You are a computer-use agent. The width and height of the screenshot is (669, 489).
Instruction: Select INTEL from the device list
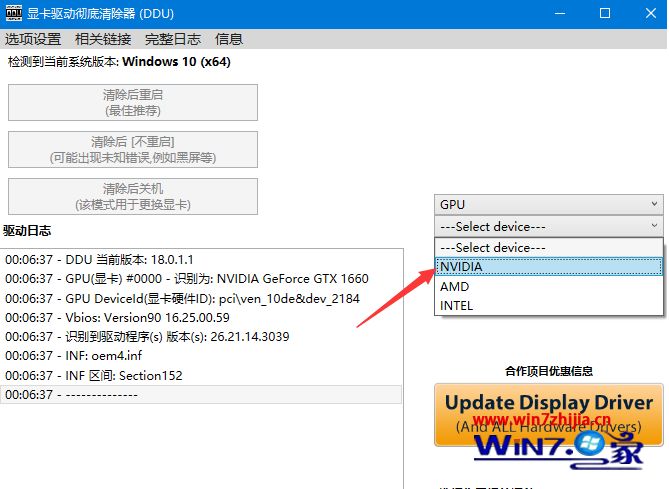point(549,306)
